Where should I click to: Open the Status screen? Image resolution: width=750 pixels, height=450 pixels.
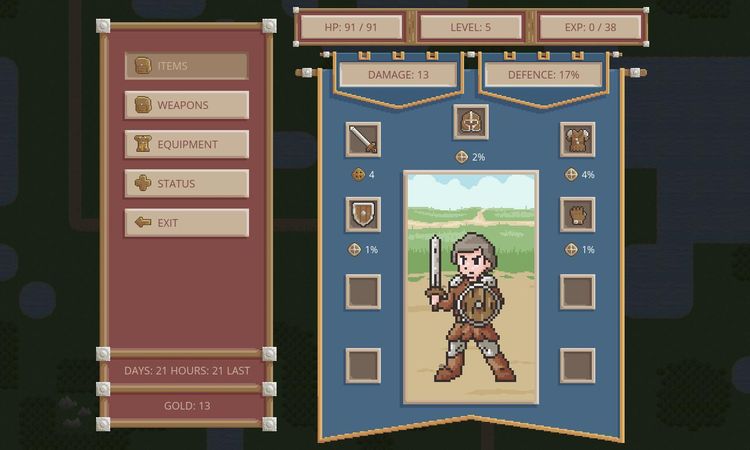tap(186, 184)
